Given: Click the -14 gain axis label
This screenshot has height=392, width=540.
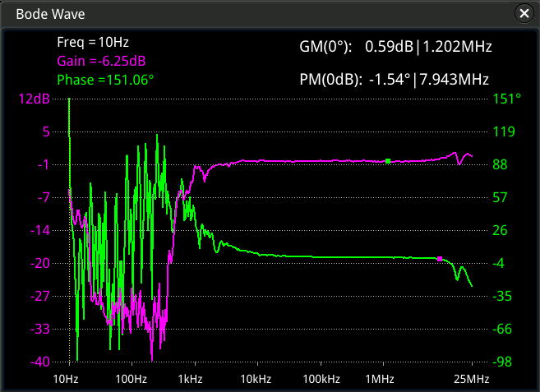Looking at the screenshot, I should pos(40,230).
